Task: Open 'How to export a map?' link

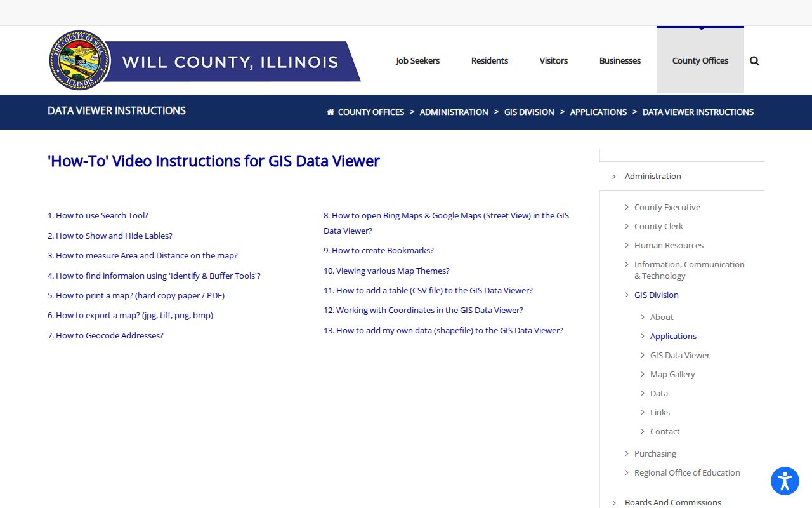Action: [130, 315]
